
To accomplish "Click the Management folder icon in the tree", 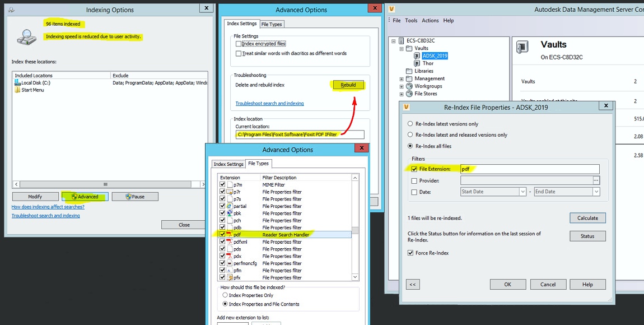I will (409, 78).
